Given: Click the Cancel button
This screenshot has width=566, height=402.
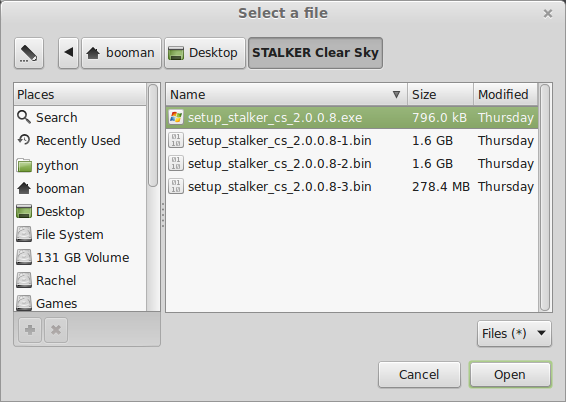Looking at the screenshot, I should 419,375.
